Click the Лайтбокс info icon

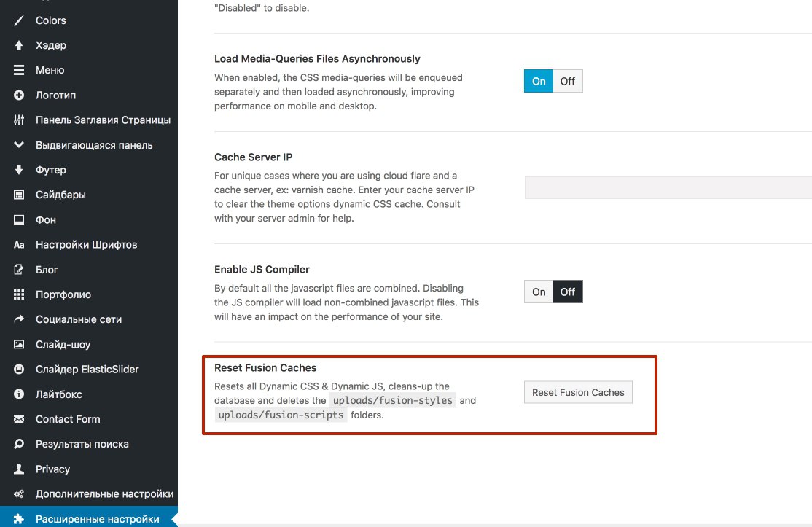[x=19, y=394]
